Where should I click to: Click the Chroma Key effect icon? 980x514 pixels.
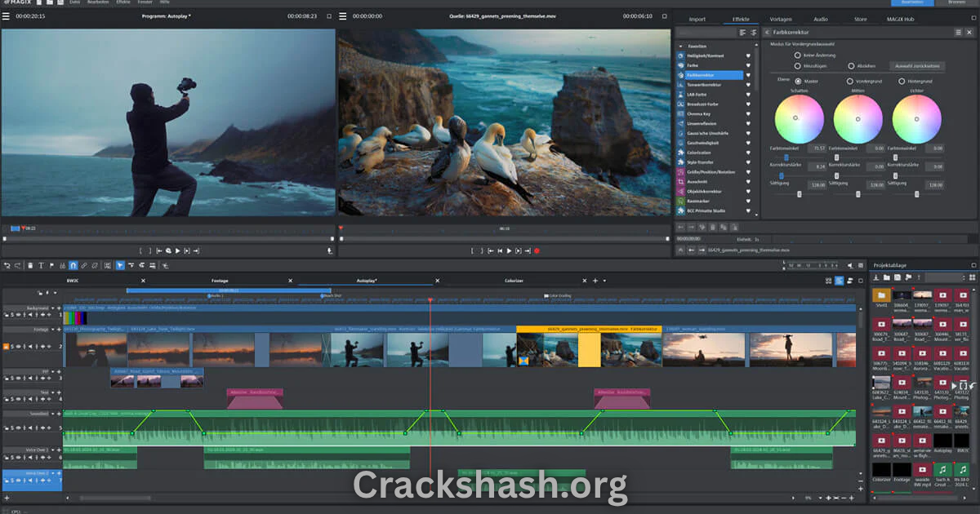point(680,113)
